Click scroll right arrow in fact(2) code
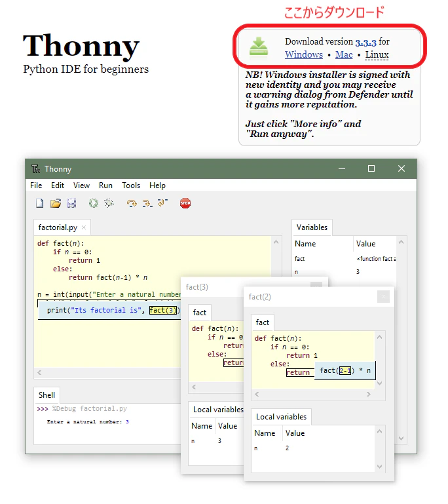 (368, 394)
